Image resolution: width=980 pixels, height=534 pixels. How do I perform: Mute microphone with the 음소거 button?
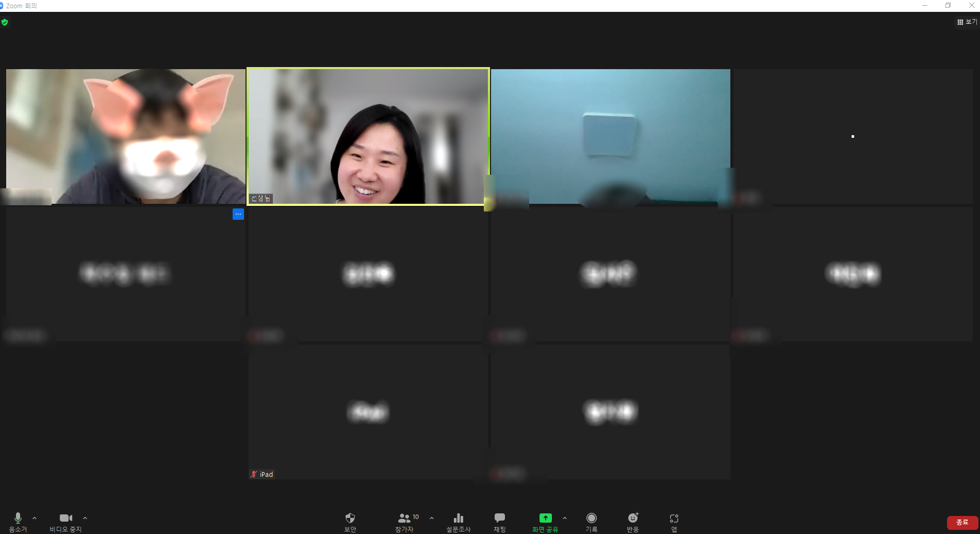tap(18, 522)
